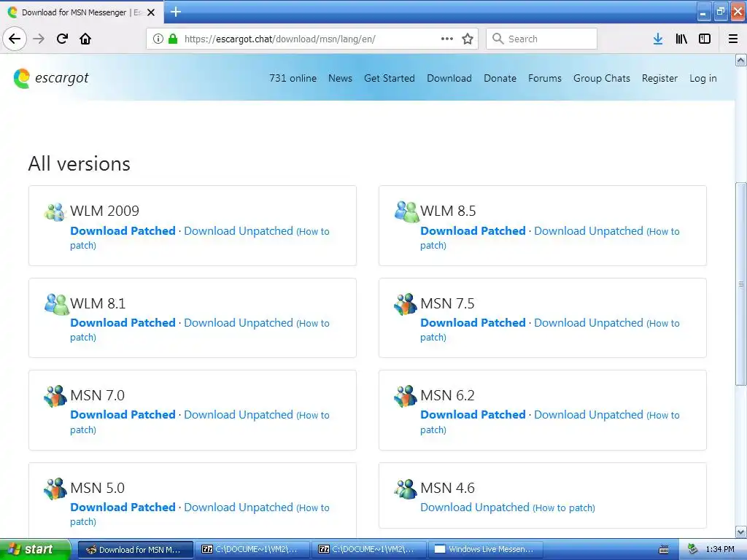747x560 pixels.
Task: Click the MSN 6.2 butterfly icon
Action: pyautogui.click(x=406, y=396)
